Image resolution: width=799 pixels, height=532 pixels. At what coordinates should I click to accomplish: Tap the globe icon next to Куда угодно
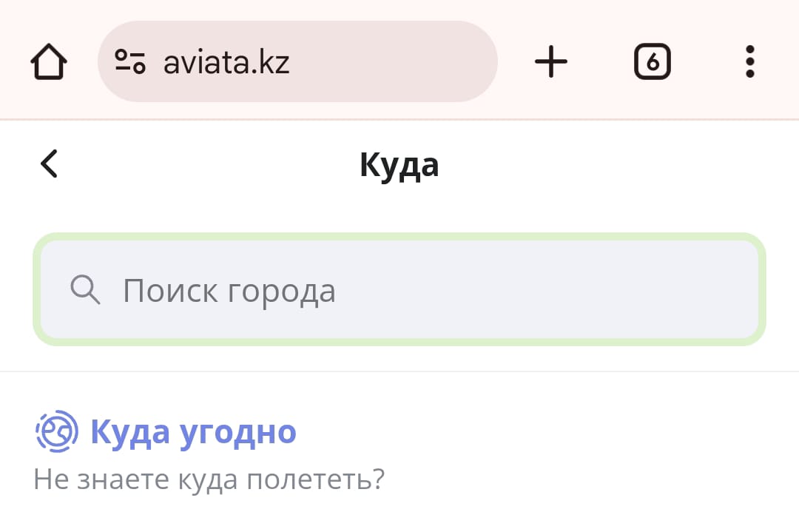(x=56, y=431)
